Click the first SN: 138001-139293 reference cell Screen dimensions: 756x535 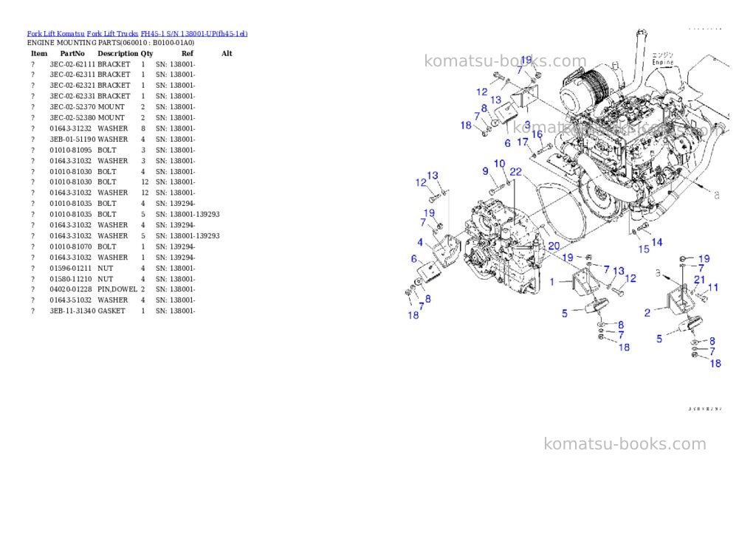pos(187,215)
